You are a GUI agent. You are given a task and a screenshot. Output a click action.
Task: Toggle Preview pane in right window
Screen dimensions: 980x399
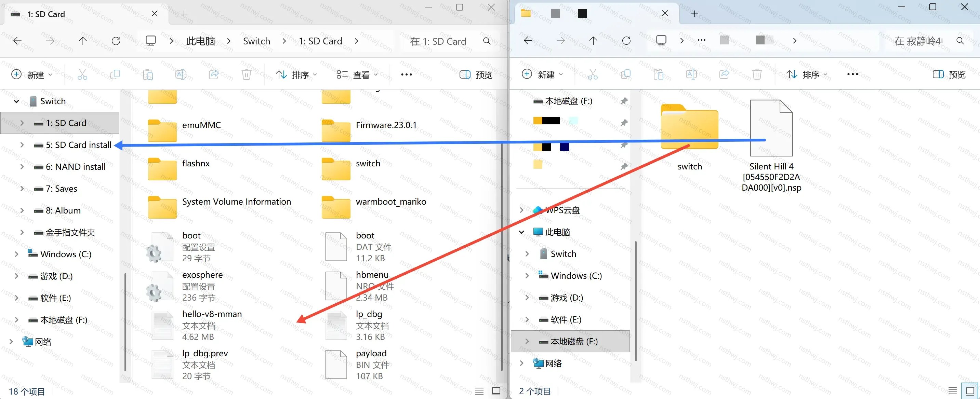pos(949,74)
